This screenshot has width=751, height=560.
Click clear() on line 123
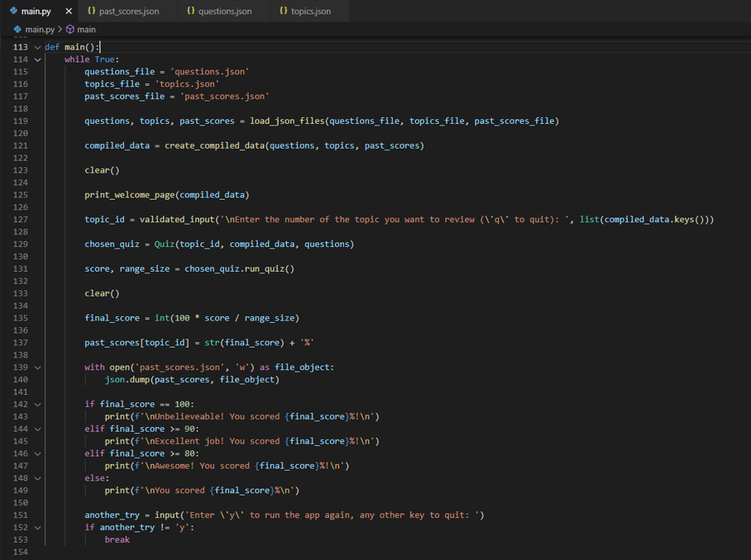point(101,170)
